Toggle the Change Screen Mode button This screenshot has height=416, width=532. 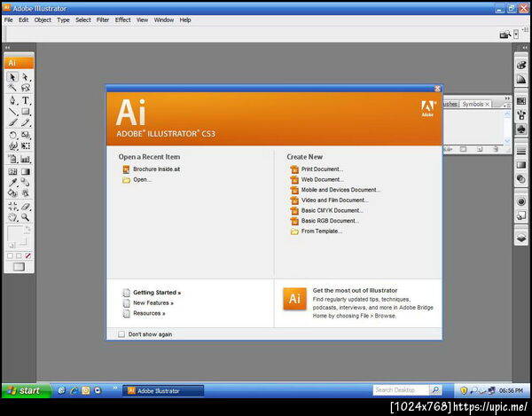(x=19, y=267)
